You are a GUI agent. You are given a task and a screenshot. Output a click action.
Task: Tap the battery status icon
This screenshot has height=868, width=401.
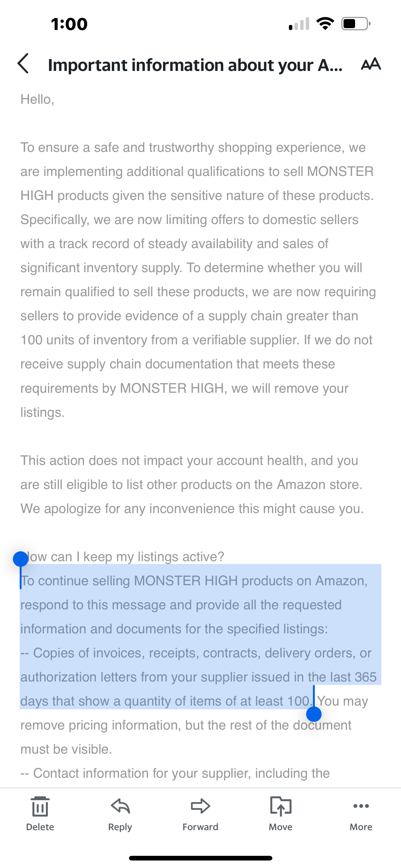point(356,24)
